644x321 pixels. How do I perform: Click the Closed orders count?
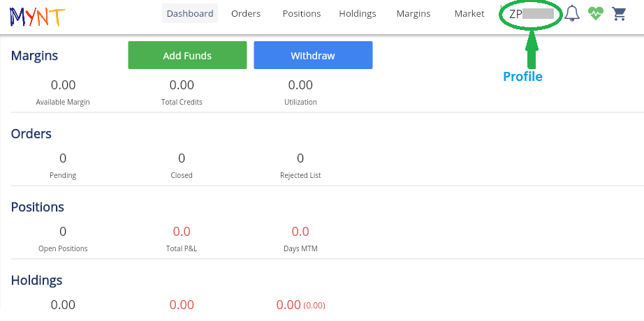point(182,159)
